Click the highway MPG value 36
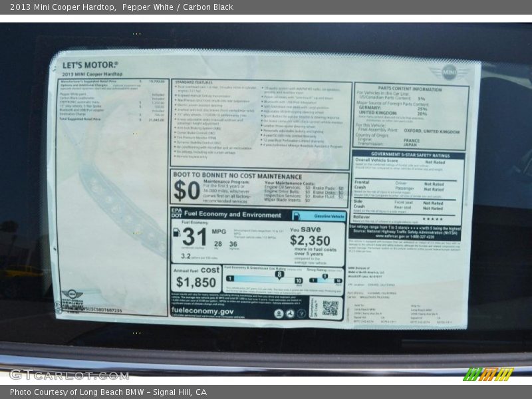This screenshot has height=399, width=532. pyautogui.click(x=233, y=244)
